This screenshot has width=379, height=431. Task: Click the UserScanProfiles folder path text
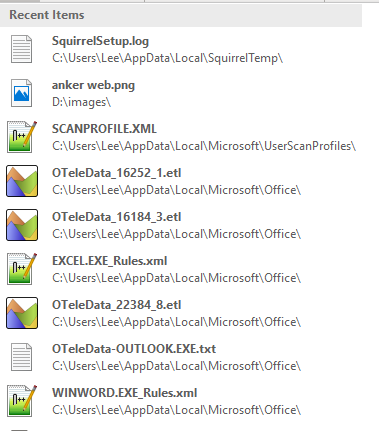click(x=204, y=146)
